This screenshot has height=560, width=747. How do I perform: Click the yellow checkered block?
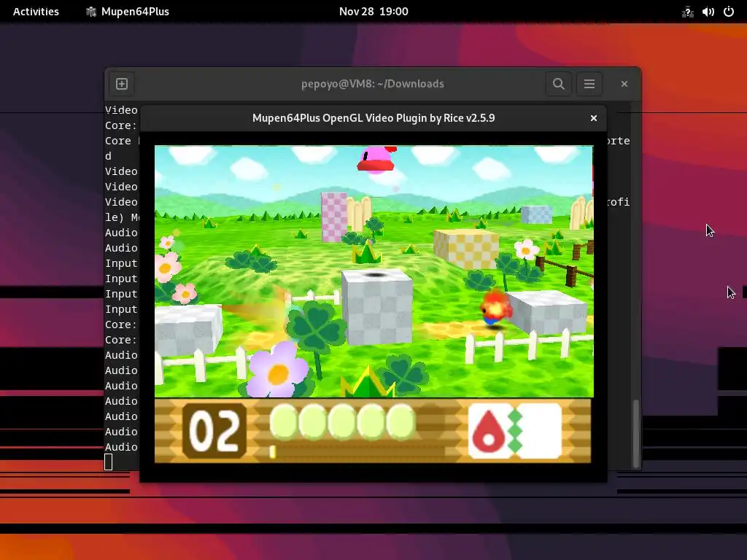tap(466, 249)
